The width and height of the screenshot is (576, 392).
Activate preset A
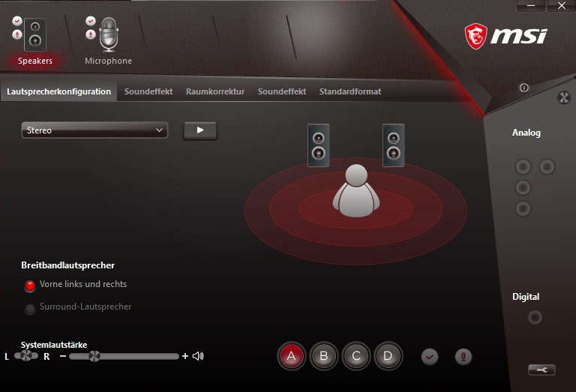(292, 356)
